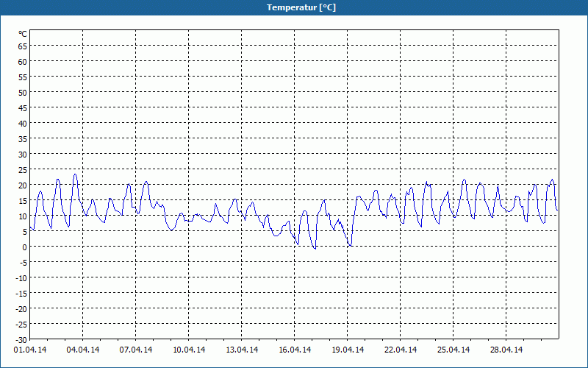
Task: Click the -20 y-axis label
Action: 21,308
